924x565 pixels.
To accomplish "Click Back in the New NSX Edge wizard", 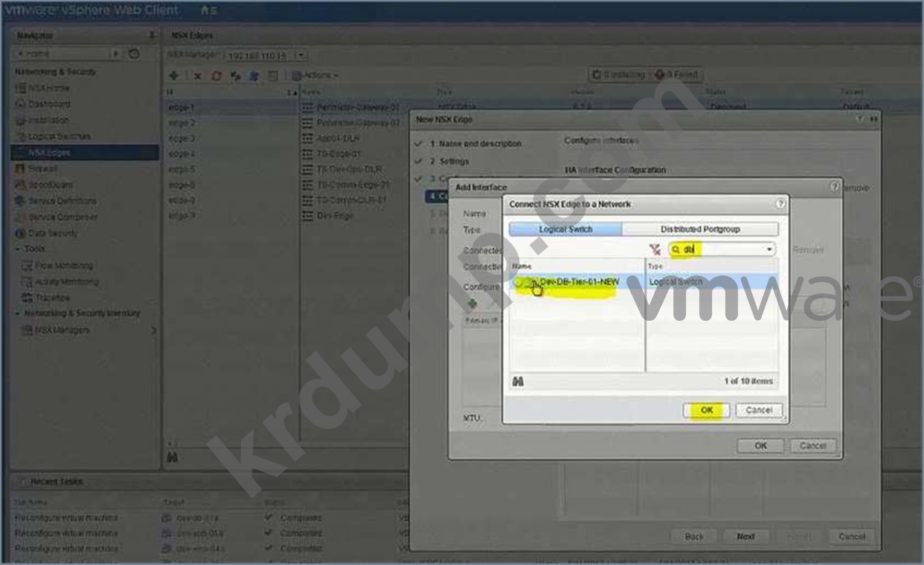I will coord(694,536).
